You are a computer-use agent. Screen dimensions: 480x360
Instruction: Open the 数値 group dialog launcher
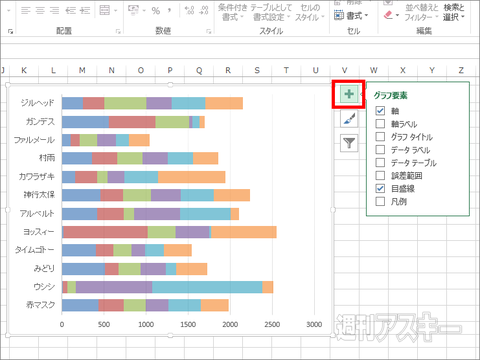(x=209, y=31)
